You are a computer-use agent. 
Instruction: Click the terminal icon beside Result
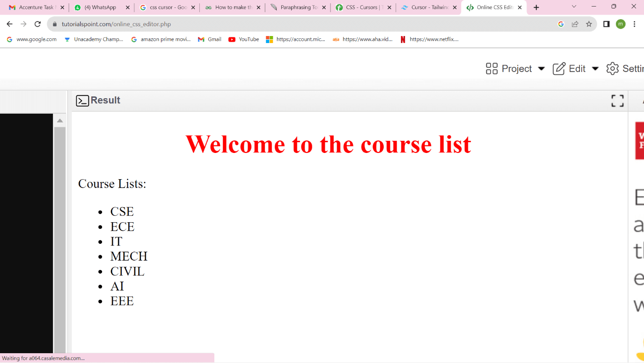82,100
